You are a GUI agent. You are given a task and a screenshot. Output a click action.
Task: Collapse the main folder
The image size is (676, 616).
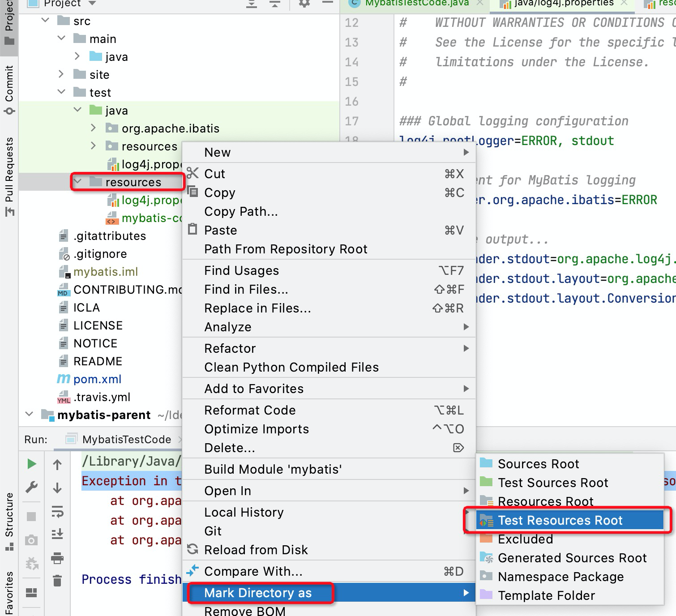click(x=62, y=38)
